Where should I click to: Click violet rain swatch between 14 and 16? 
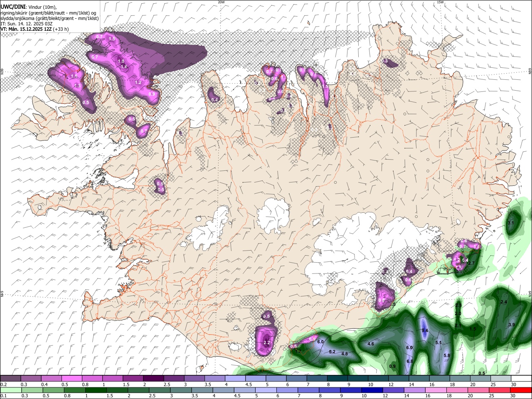coord(414,390)
